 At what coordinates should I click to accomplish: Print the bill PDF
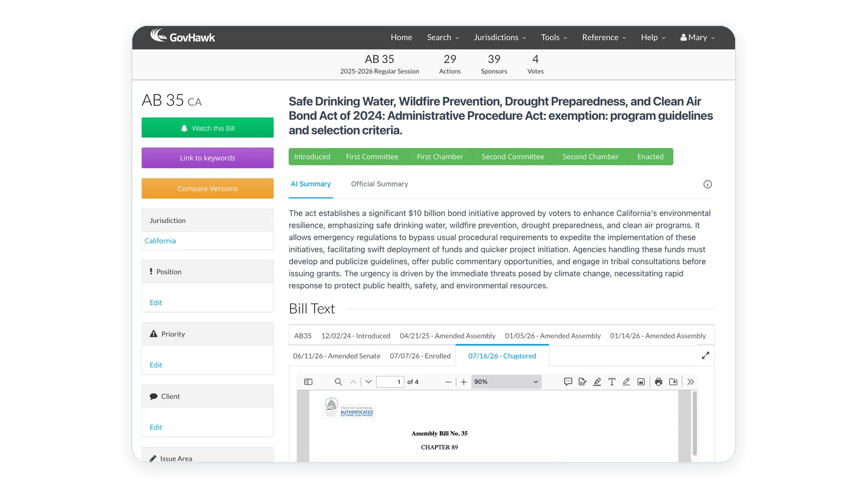point(659,382)
